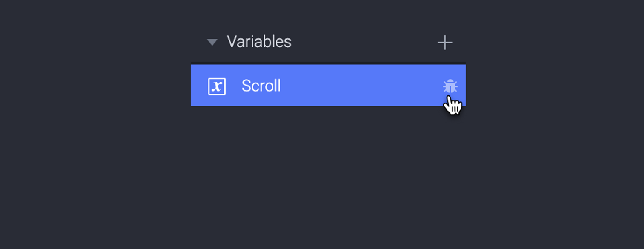The image size is (644, 249).
Task: Click the small gray triangle near Variables
Action: [212, 42]
